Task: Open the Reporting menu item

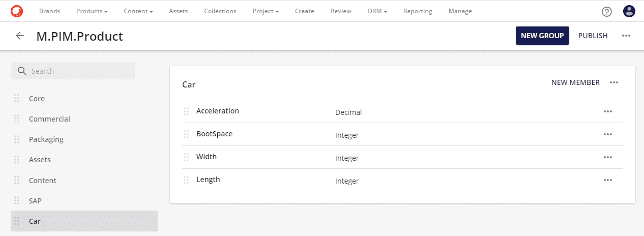Action: coord(418,11)
